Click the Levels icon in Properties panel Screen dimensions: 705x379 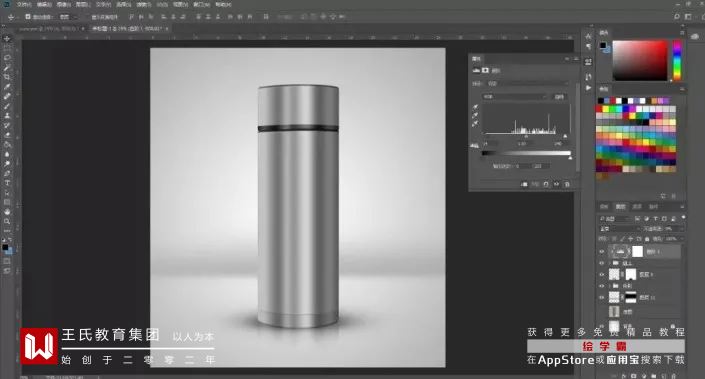[x=476, y=71]
